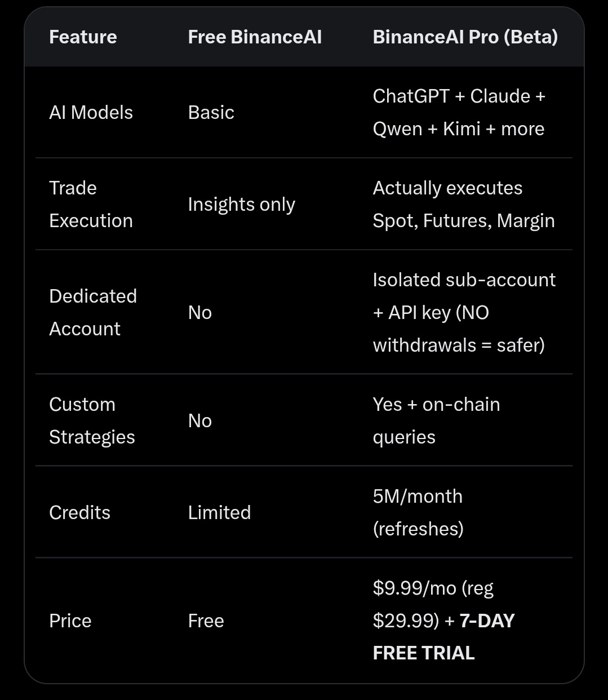
Task: Select the Custom Strategies row label
Action: [91, 420]
